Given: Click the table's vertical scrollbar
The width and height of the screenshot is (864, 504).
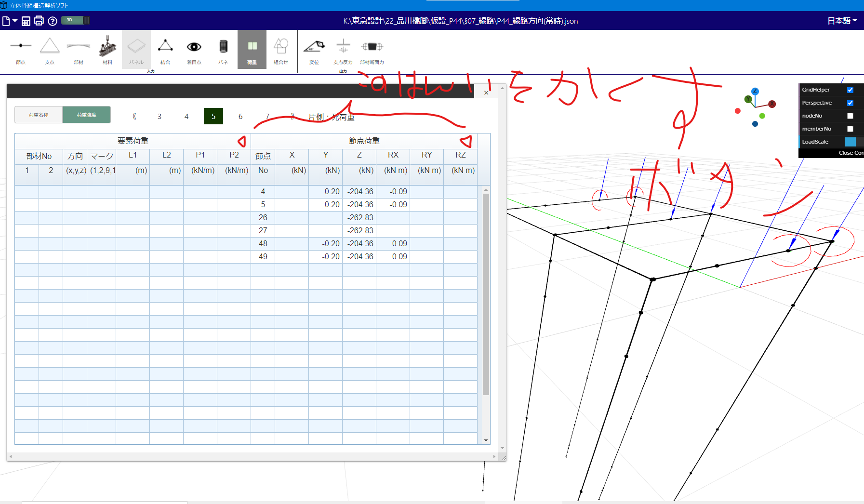Looking at the screenshot, I should [x=486, y=294].
